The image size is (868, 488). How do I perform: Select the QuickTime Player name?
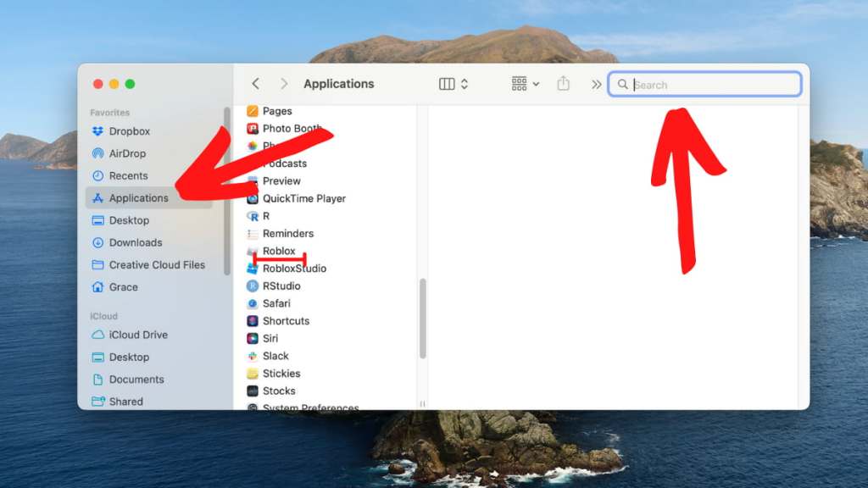click(304, 198)
